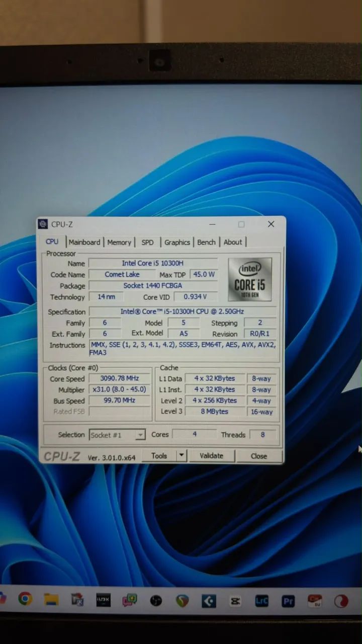Open the SPD tab
Image resolution: width=362 pixels, height=644 pixels.
[x=147, y=243]
